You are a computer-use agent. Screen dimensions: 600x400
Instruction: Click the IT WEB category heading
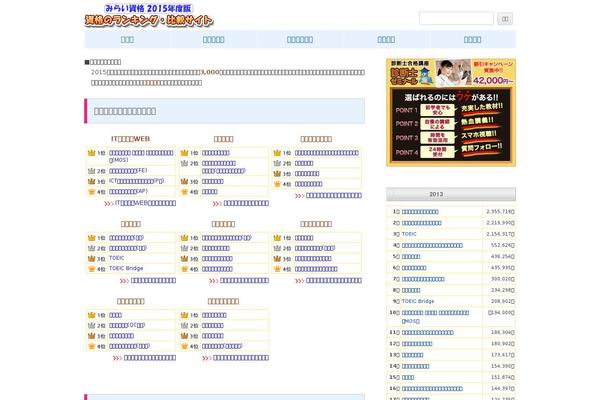point(130,139)
